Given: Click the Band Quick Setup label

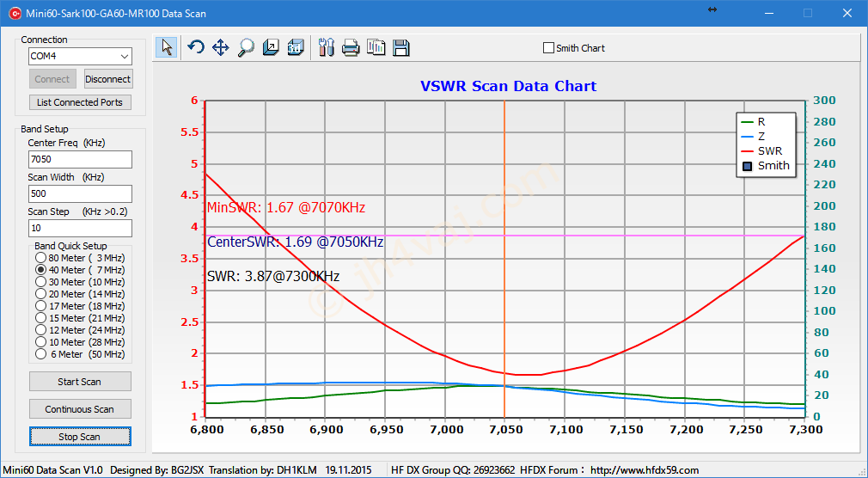Looking at the screenshot, I should (70, 246).
